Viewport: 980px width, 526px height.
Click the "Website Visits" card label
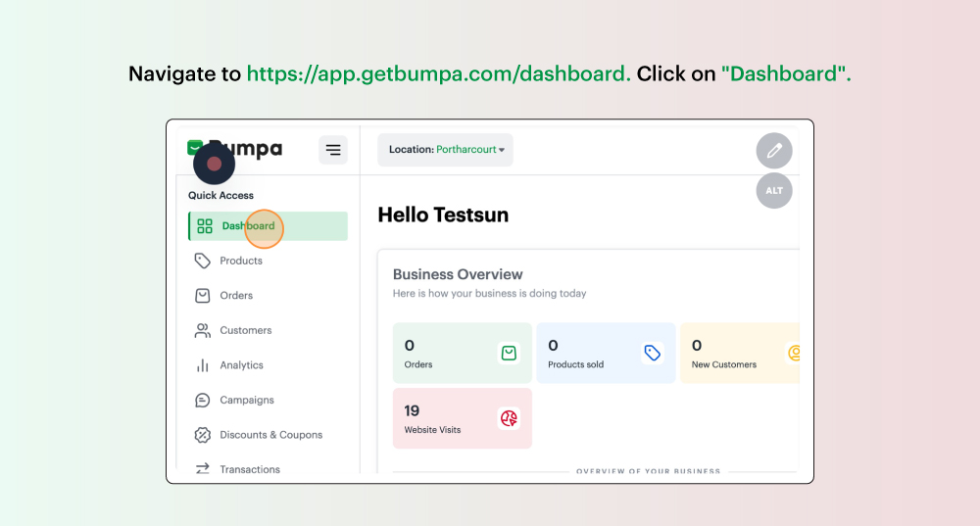[432, 430]
